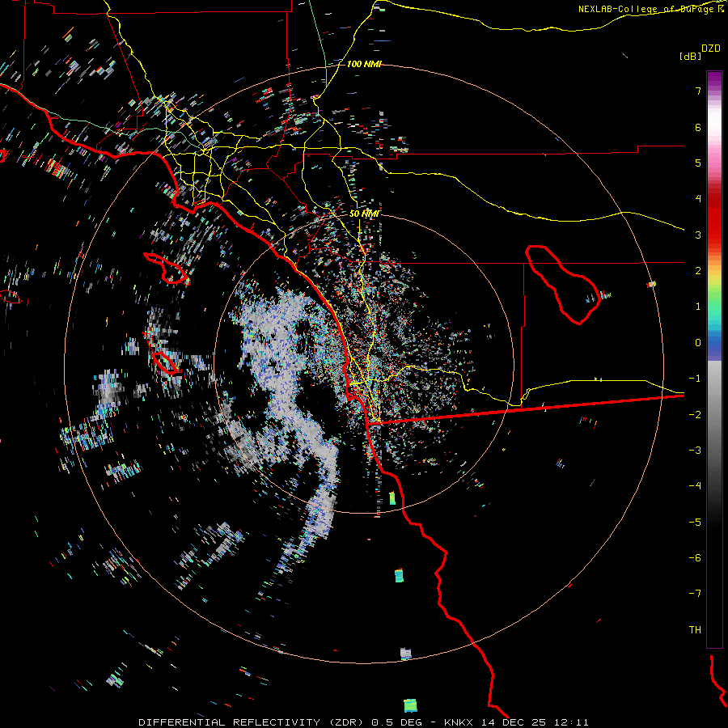Viewport: 728px width, 728px height.
Task: Click the TH threshold label
Action: [x=695, y=630]
